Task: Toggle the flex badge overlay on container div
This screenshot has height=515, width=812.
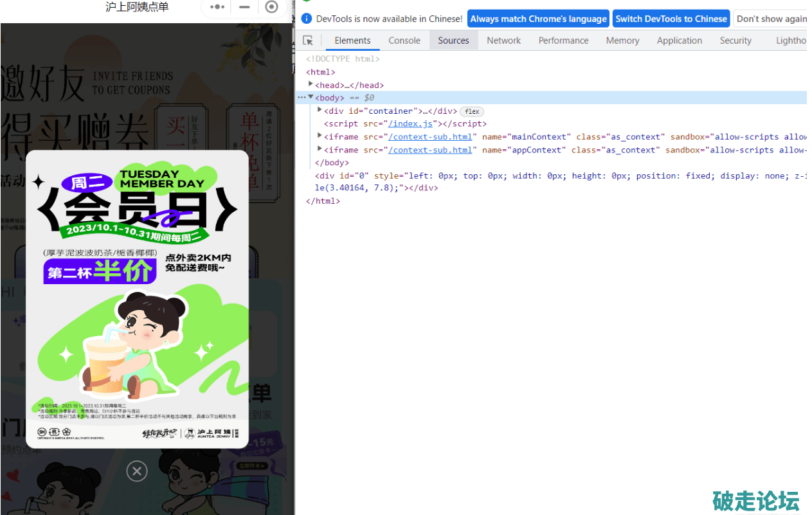Action: [471, 111]
